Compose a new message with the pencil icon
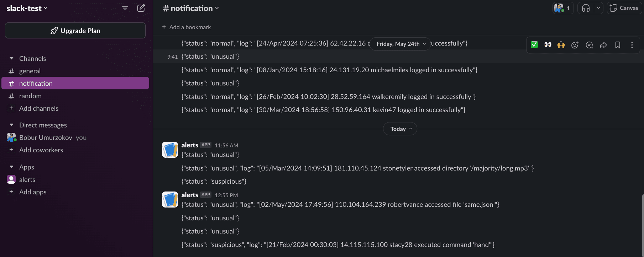Viewport: 644px width, 257px height. point(141,8)
